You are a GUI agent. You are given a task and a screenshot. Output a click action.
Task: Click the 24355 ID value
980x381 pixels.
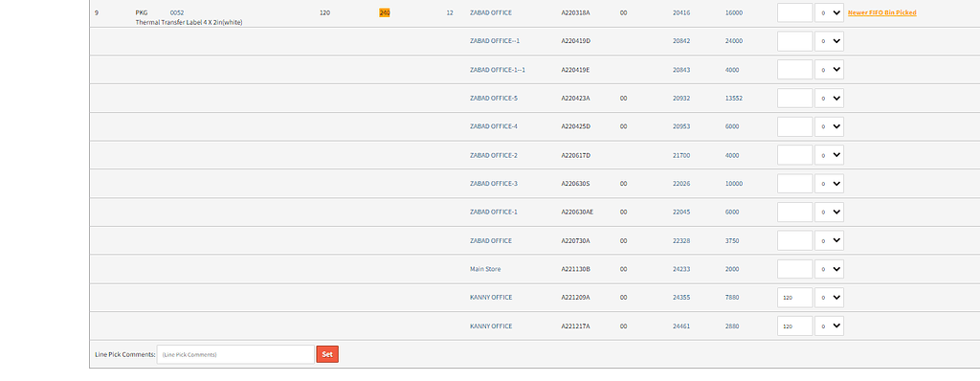681,298
